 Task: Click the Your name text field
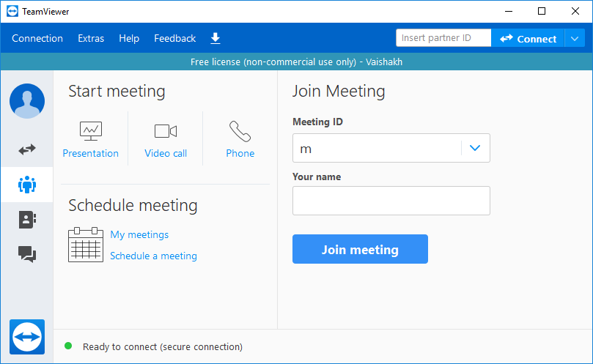click(391, 201)
